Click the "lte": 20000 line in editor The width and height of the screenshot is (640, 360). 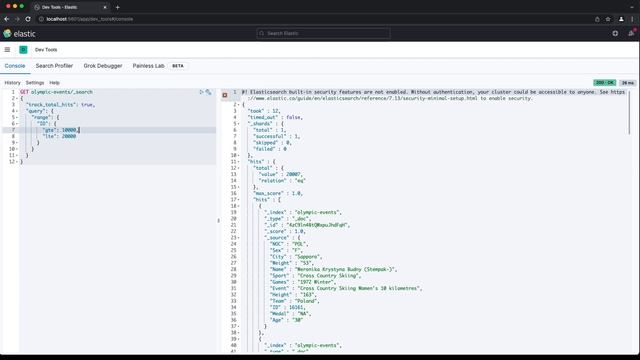59,136
